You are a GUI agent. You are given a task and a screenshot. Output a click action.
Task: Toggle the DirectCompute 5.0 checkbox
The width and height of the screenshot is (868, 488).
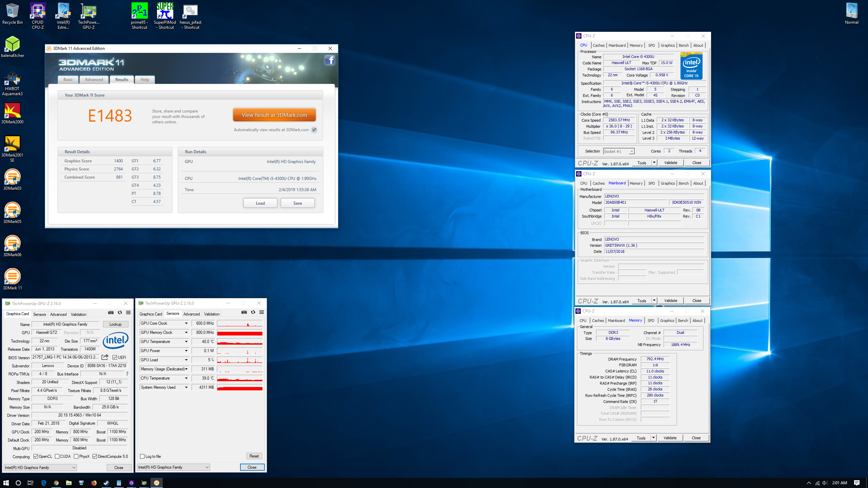(95, 456)
